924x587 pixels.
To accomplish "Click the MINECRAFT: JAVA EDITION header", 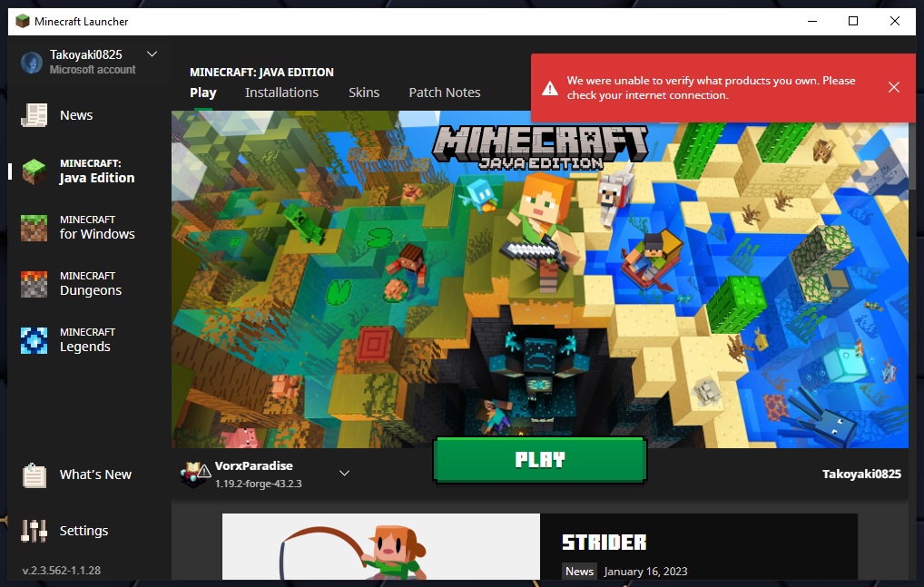I will [x=261, y=73].
